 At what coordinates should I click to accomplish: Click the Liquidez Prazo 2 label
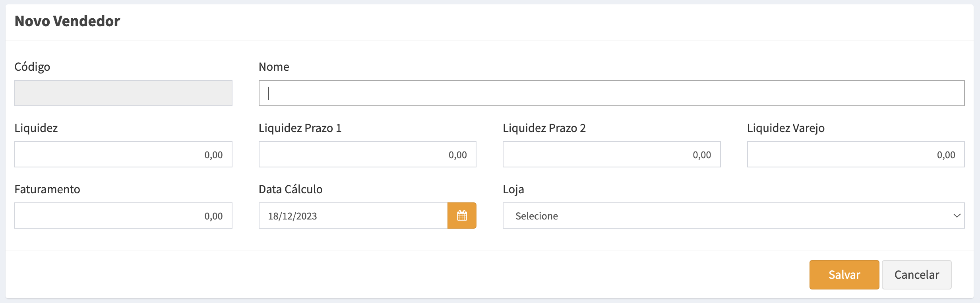coord(544,128)
